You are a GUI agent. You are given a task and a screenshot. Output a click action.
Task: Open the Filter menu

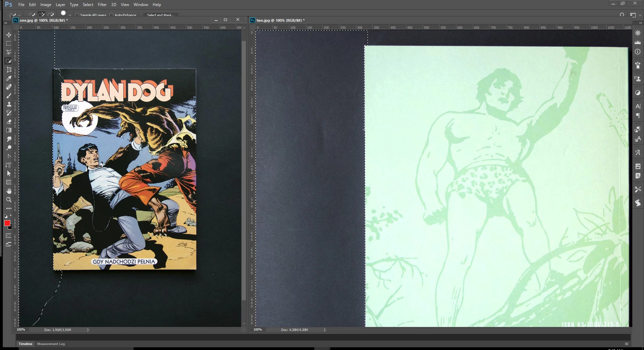coord(102,5)
